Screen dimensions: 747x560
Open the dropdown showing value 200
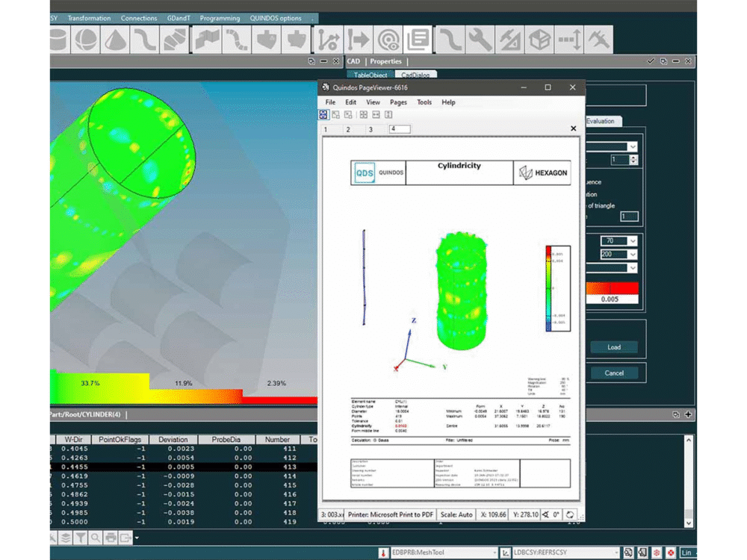(x=633, y=255)
